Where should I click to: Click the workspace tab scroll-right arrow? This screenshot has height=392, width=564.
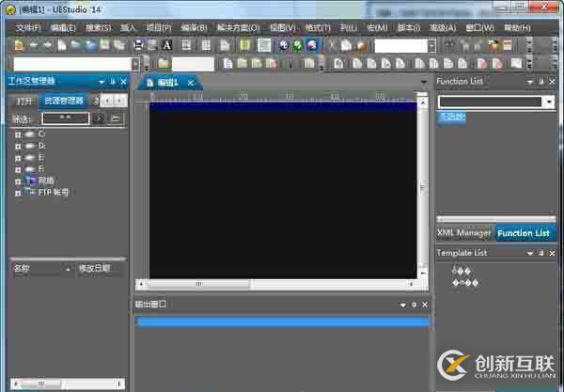(x=119, y=102)
